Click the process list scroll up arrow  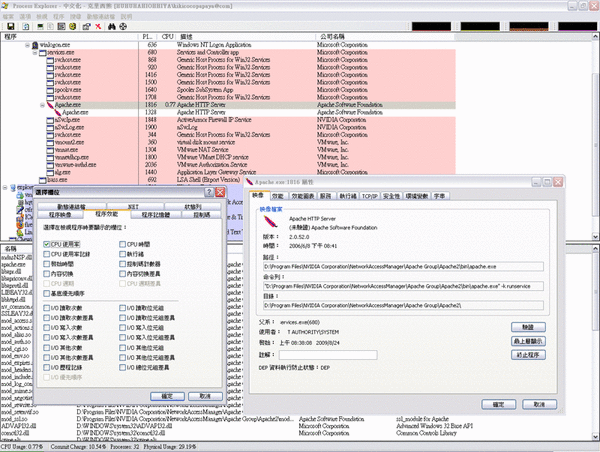coord(596,37)
